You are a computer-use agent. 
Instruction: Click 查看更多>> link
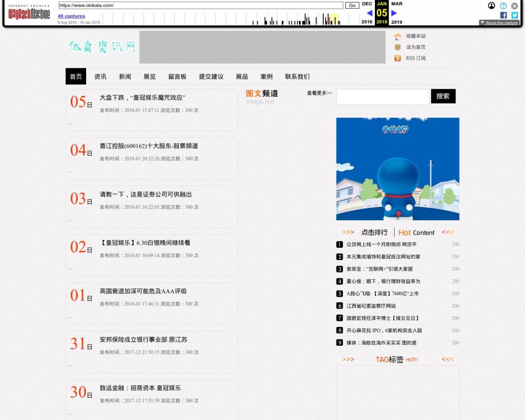coord(320,93)
